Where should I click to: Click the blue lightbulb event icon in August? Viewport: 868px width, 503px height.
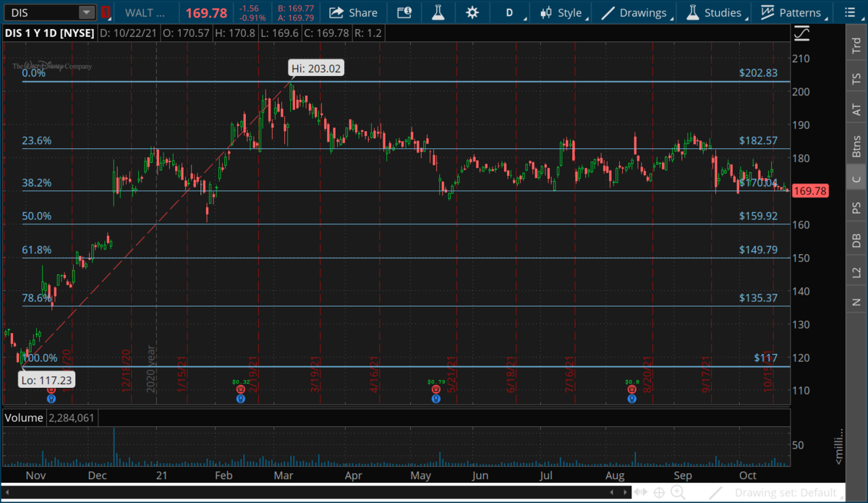(632, 398)
